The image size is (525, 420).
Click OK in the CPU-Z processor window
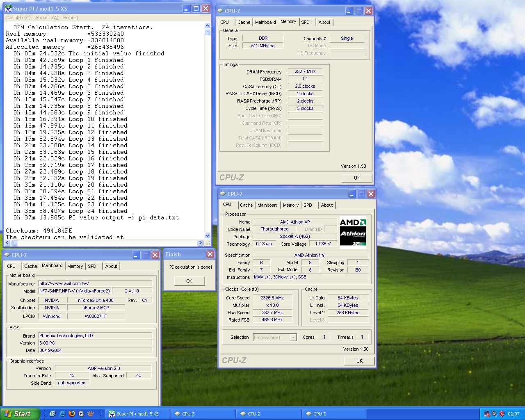coord(359,361)
